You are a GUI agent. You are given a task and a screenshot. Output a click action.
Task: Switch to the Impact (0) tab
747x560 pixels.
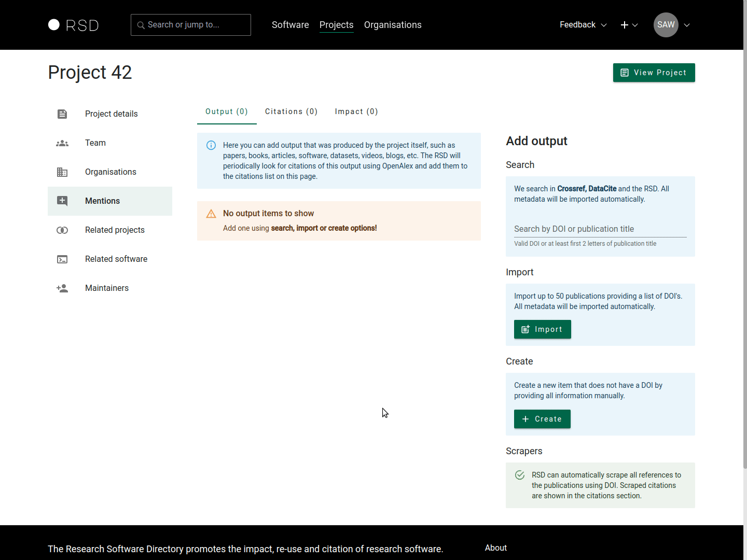356,111
